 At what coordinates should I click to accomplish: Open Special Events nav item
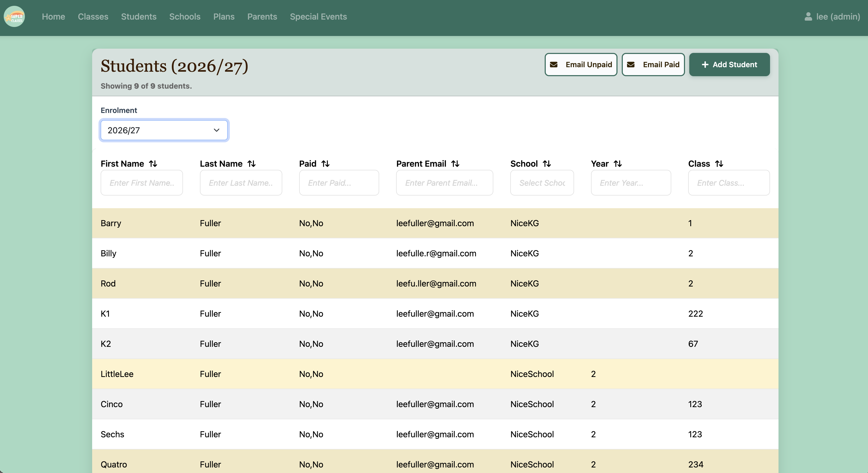[x=319, y=16]
